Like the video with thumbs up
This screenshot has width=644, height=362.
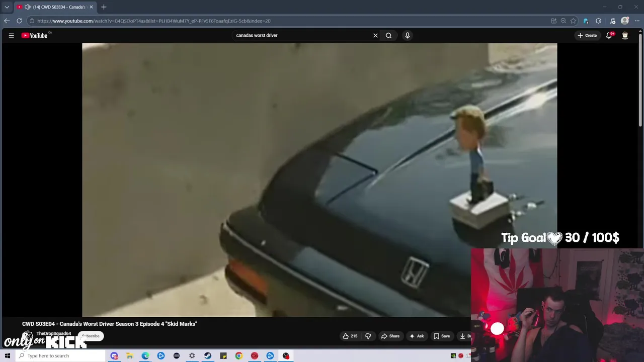350,336
